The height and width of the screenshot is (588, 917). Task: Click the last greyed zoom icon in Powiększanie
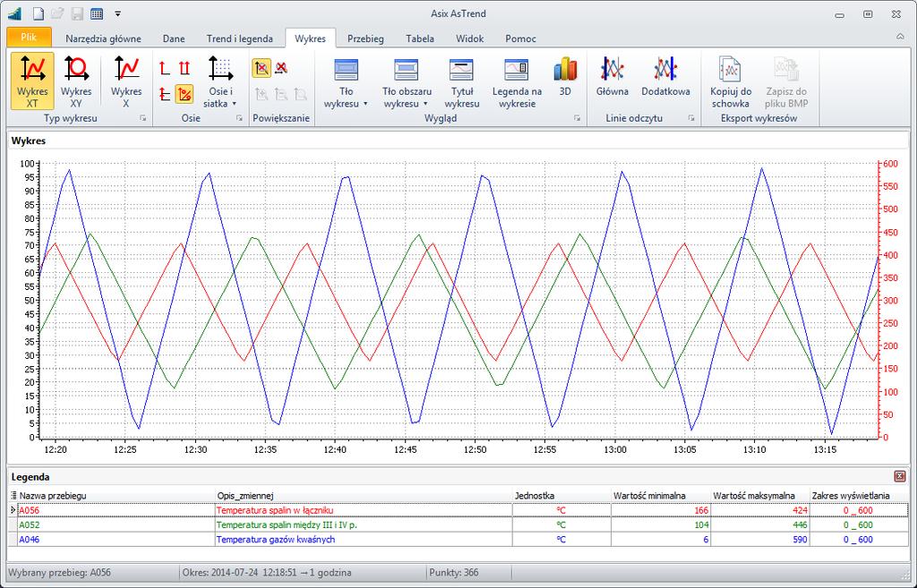pyautogui.click(x=300, y=93)
